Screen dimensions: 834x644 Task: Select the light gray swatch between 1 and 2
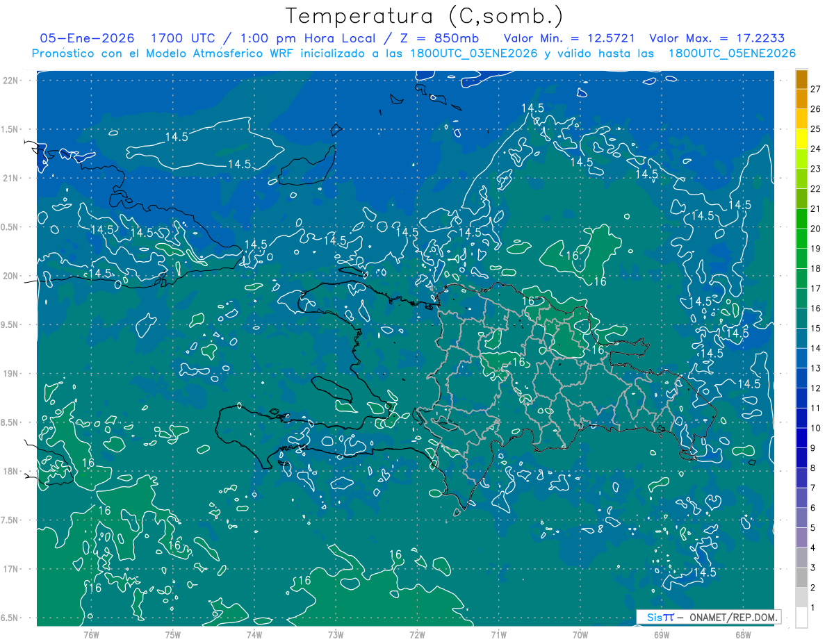[x=801, y=597]
